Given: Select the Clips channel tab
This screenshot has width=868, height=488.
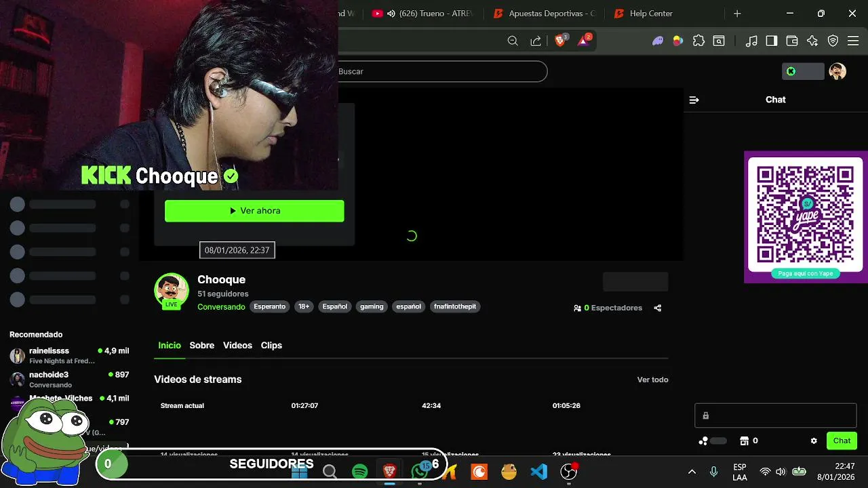Looking at the screenshot, I should click(x=271, y=345).
